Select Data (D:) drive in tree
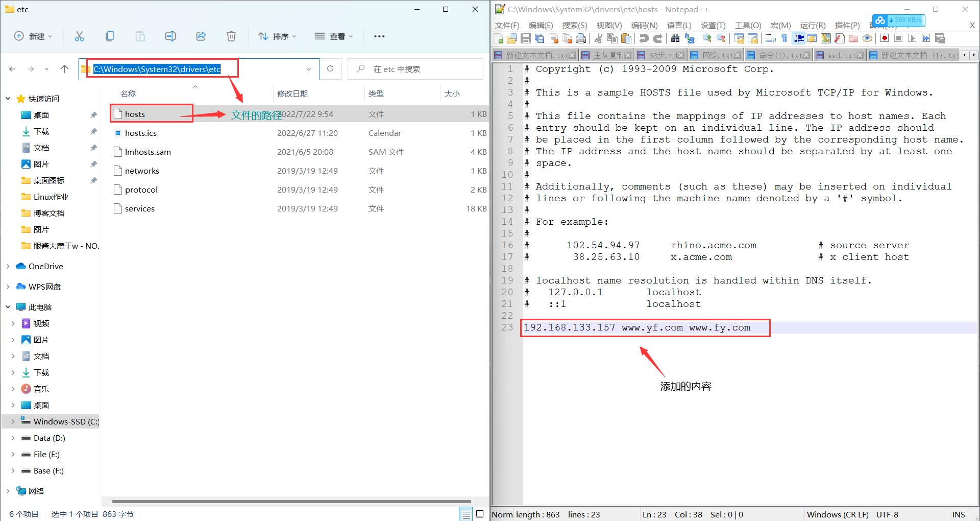This screenshot has height=521, width=980. click(50, 438)
